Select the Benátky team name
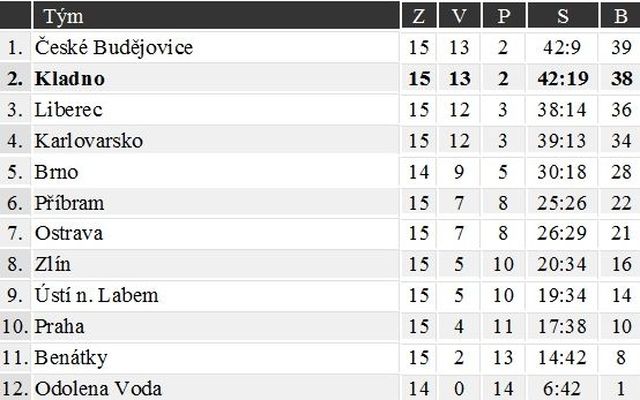The width and height of the screenshot is (640, 400). coord(71,358)
